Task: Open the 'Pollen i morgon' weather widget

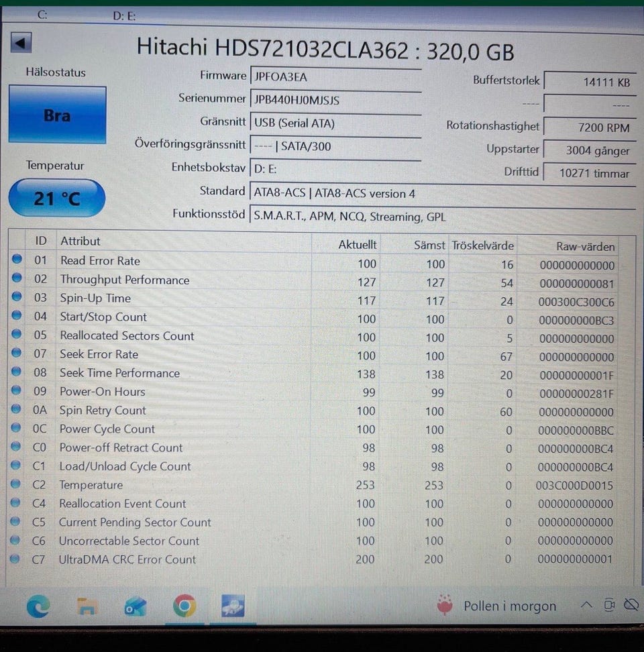Action: tap(496, 606)
